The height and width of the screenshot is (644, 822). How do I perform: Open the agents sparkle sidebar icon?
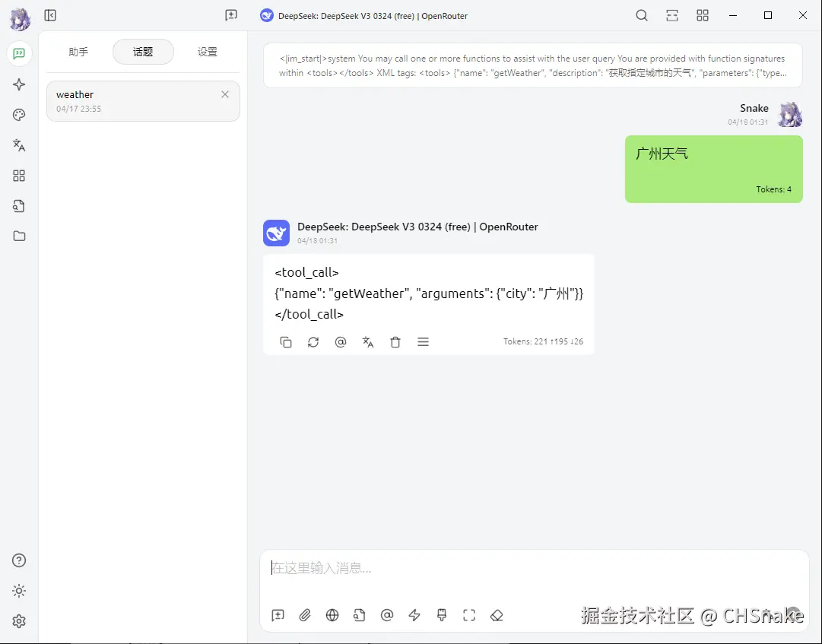pos(20,84)
